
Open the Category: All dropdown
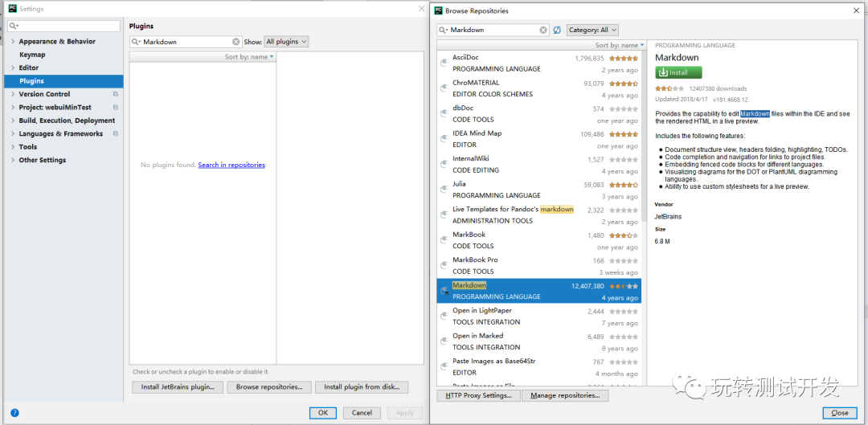point(592,30)
